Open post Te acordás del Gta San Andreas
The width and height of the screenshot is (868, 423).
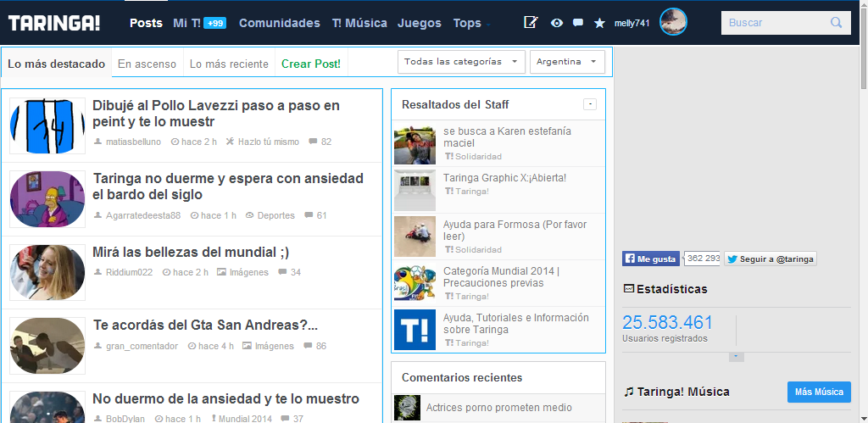pyautogui.click(x=205, y=325)
